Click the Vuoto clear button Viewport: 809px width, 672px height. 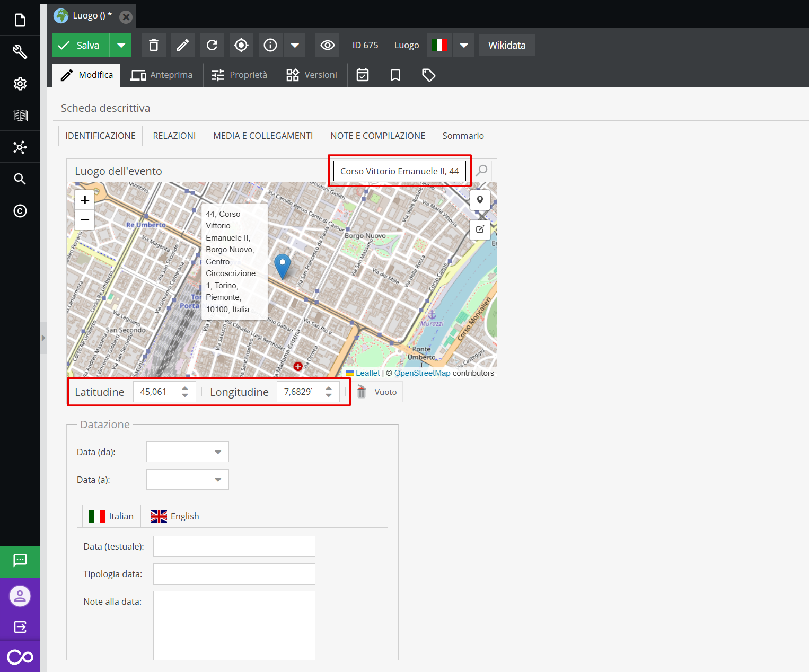(378, 392)
